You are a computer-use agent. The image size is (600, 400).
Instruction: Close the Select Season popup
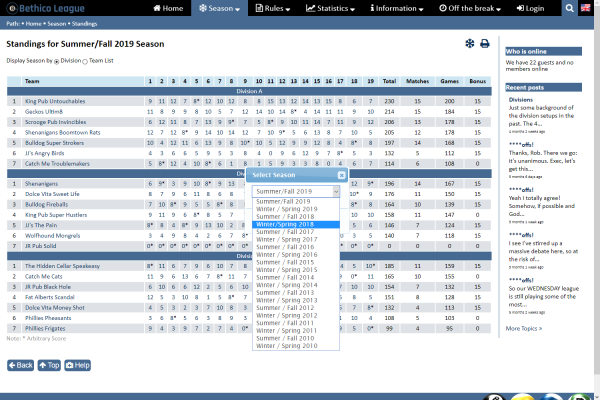click(341, 174)
